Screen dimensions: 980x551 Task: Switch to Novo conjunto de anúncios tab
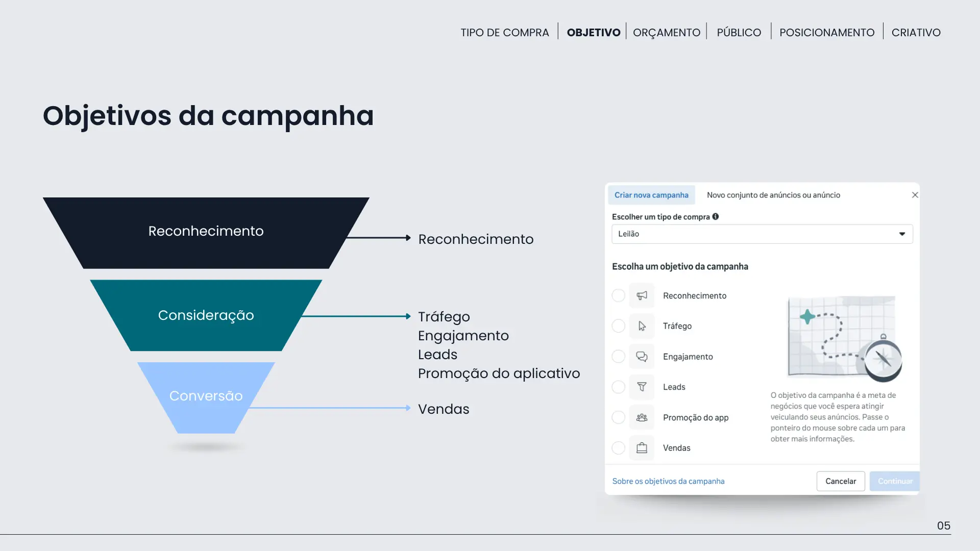(x=773, y=195)
